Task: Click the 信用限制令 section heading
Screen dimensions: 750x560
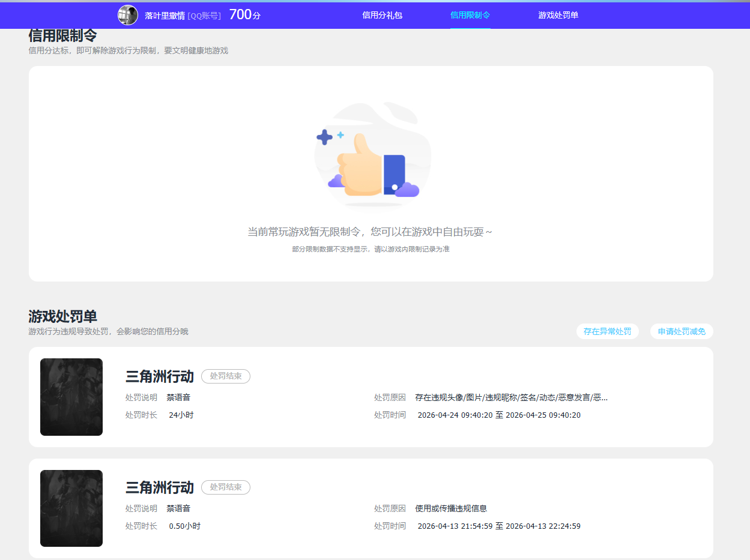Action: click(62, 35)
